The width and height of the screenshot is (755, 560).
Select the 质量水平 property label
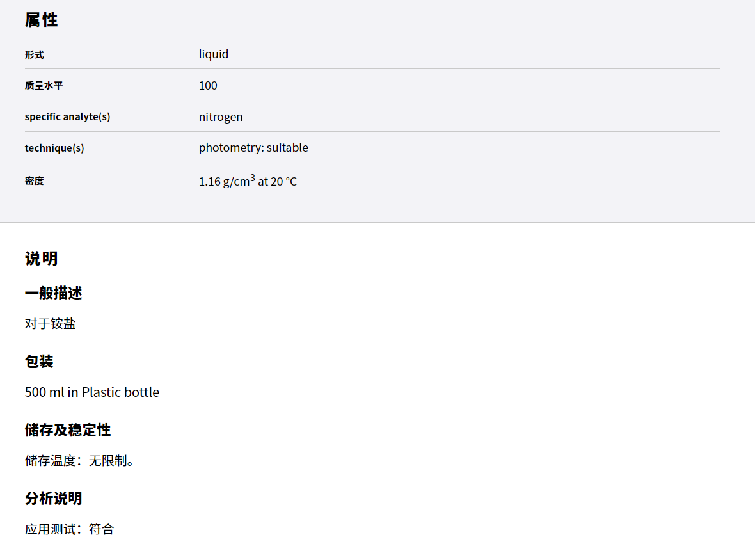click(x=44, y=86)
